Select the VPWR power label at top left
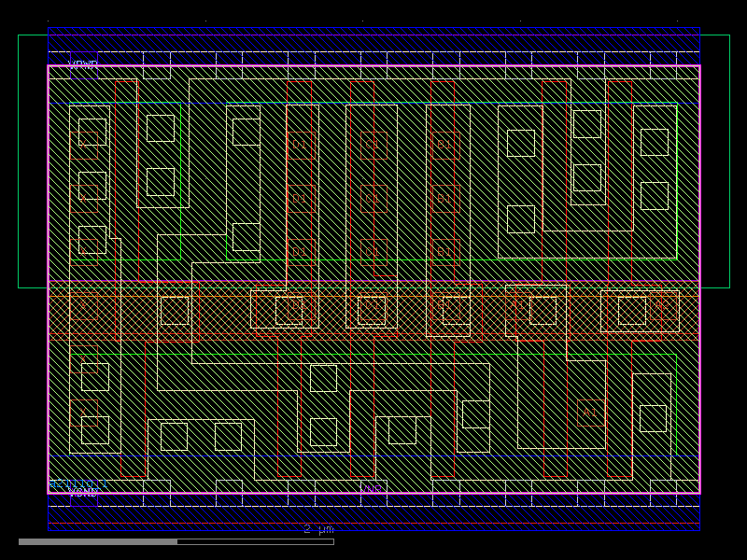747x560 pixels. point(79,63)
